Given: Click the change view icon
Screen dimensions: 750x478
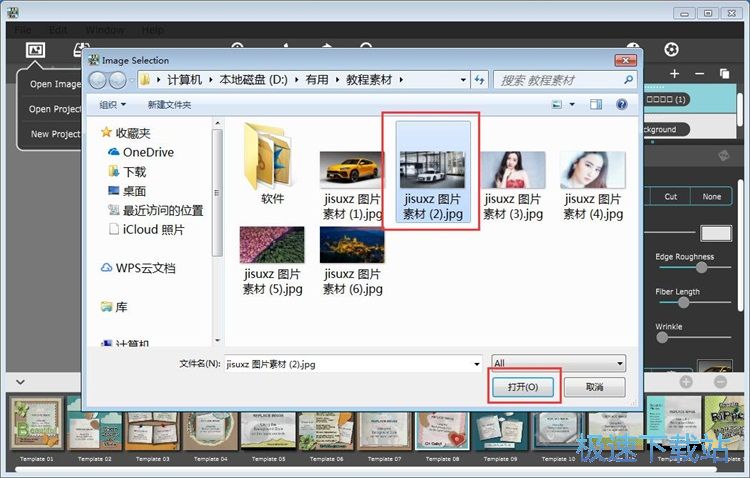Looking at the screenshot, I should (557, 104).
